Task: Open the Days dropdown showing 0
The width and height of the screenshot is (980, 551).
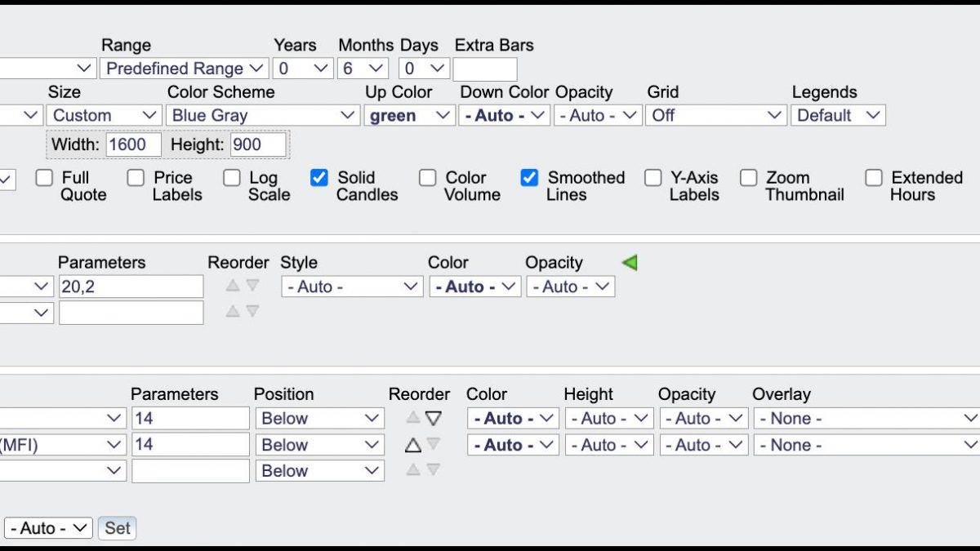Action: pos(424,69)
